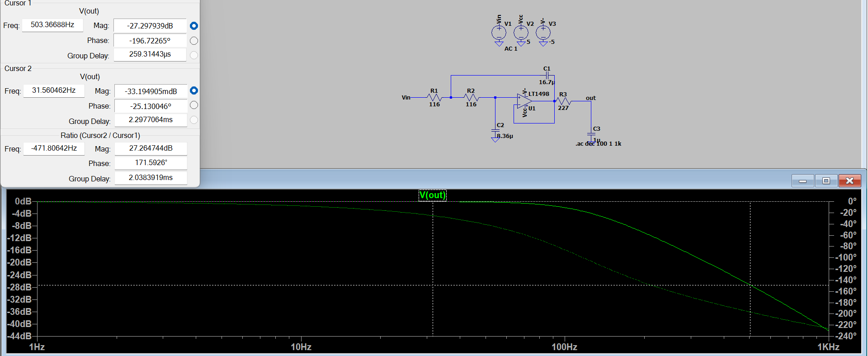Image resolution: width=868 pixels, height=356 pixels.
Task: Click the -44dB left axis label
Action: click(x=19, y=336)
